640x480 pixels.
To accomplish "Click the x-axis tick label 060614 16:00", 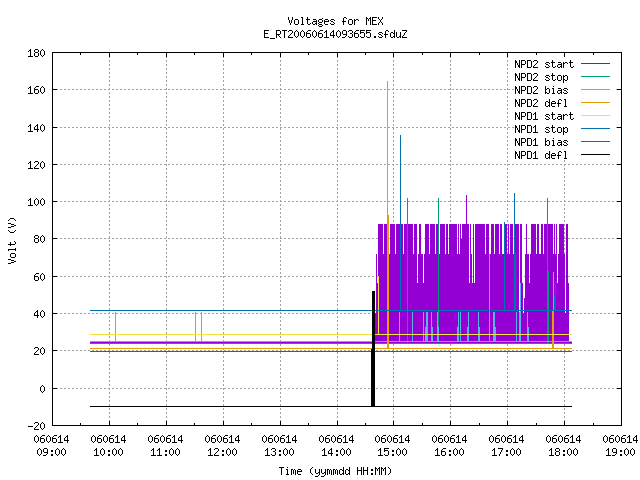I will 449,446.
